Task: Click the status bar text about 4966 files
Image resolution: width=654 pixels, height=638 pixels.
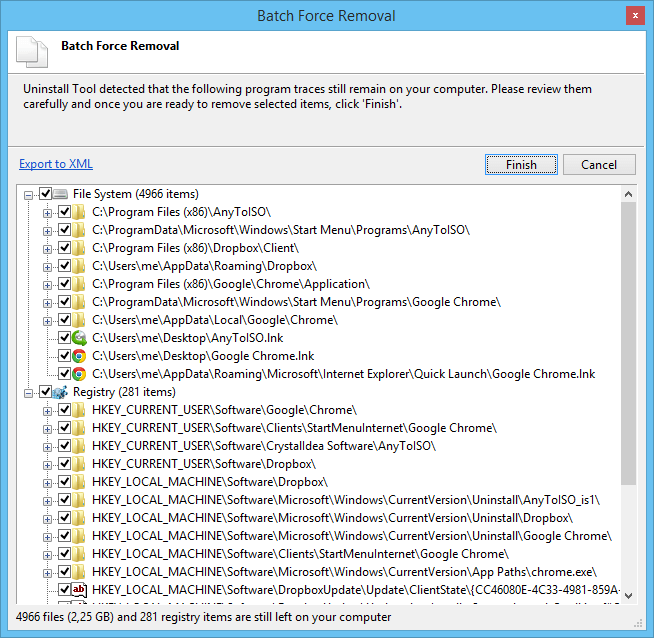Action: (204, 617)
